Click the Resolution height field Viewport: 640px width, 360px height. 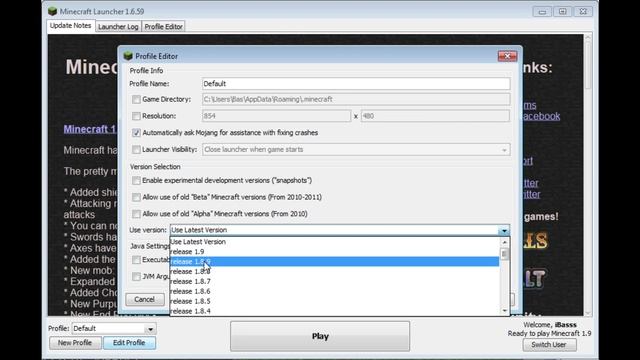click(435, 116)
